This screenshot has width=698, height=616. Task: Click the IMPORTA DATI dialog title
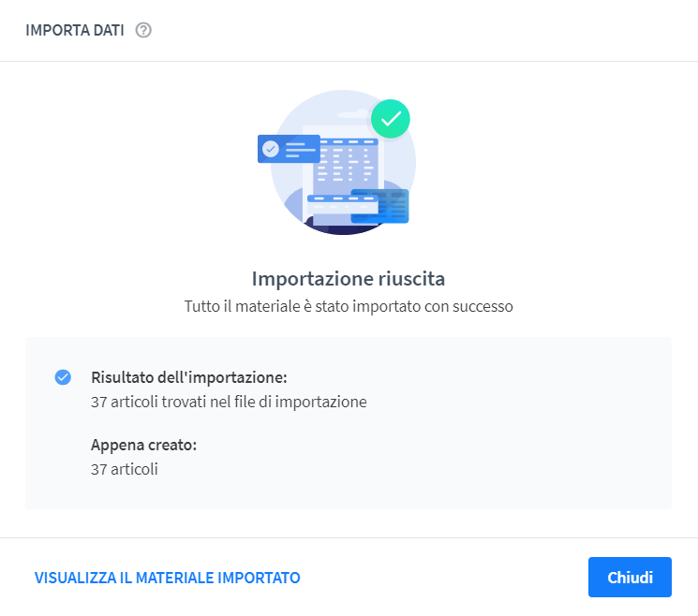click(75, 30)
